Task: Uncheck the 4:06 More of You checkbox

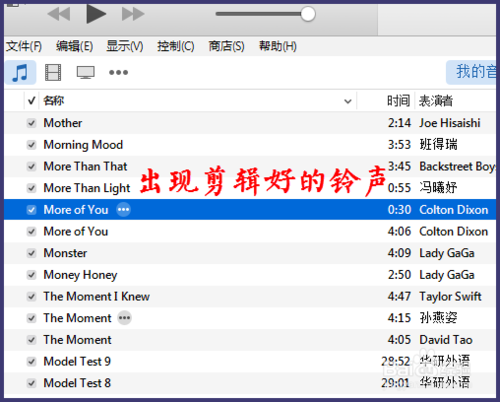Action: point(31,231)
